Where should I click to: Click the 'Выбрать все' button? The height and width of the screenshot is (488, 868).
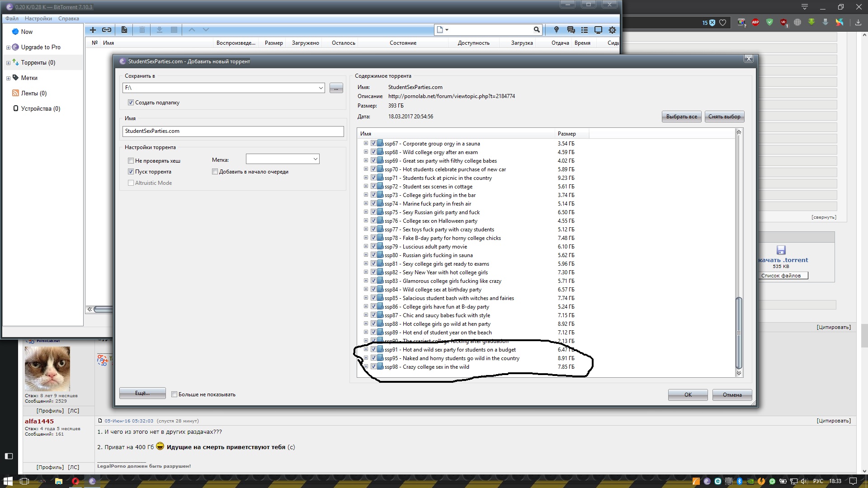pyautogui.click(x=681, y=117)
